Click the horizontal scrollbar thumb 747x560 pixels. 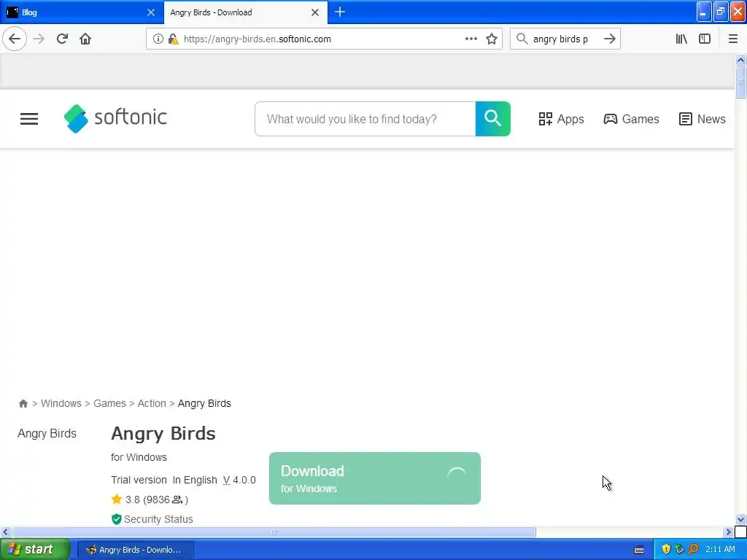[274, 532]
